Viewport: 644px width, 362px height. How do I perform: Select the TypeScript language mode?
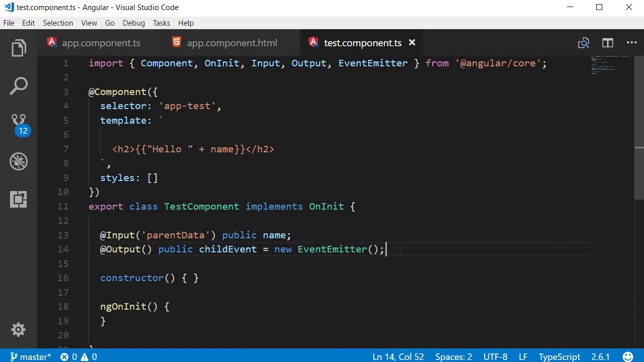point(559,357)
